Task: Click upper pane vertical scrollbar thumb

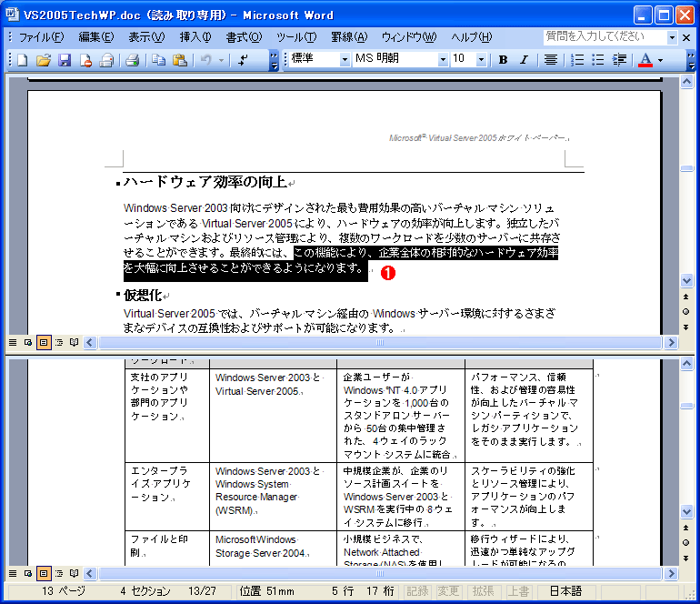Action: point(686,168)
